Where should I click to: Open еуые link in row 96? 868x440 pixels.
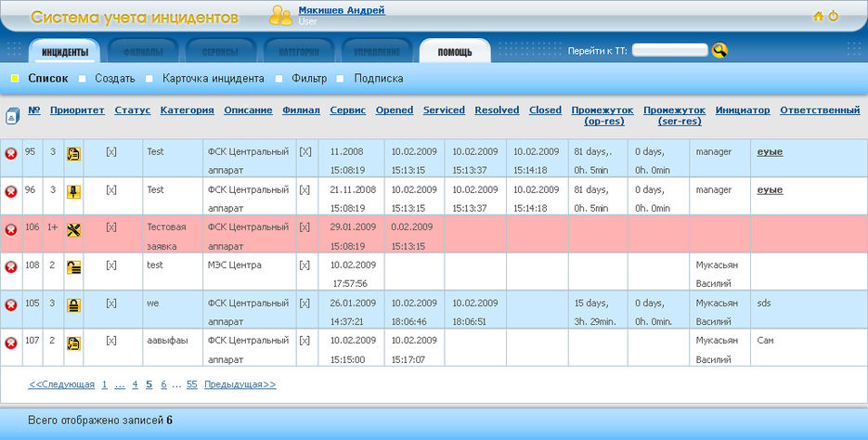click(x=770, y=190)
